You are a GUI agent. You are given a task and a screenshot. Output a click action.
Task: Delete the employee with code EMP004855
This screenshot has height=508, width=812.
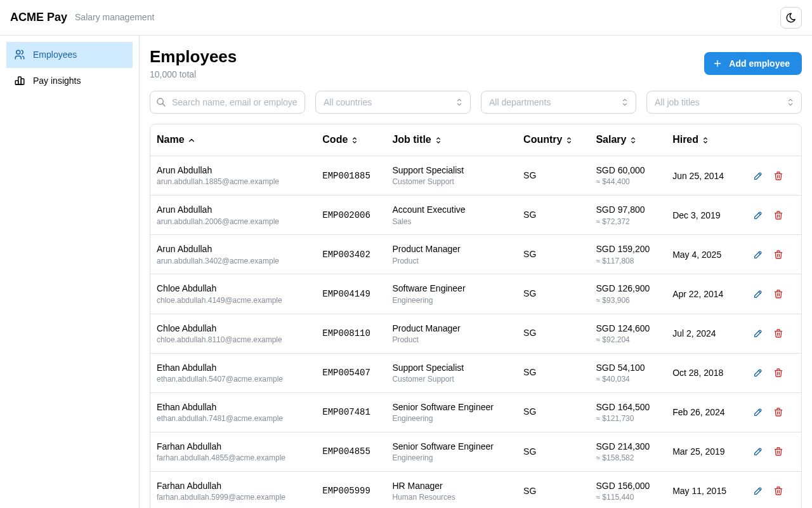778,451
